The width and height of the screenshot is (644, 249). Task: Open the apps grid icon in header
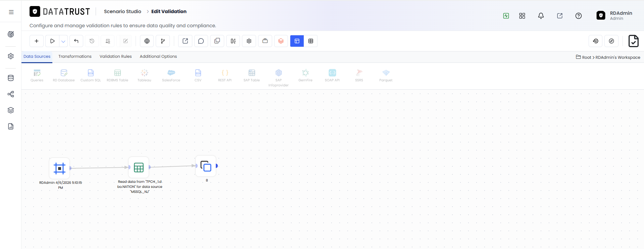[x=522, y=16]
